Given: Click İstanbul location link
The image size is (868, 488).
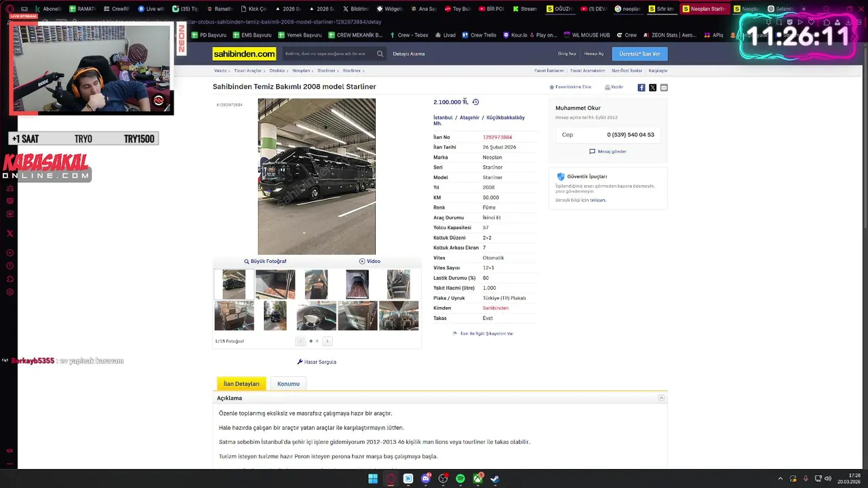Looking at the screenshot, I should 443,117.
